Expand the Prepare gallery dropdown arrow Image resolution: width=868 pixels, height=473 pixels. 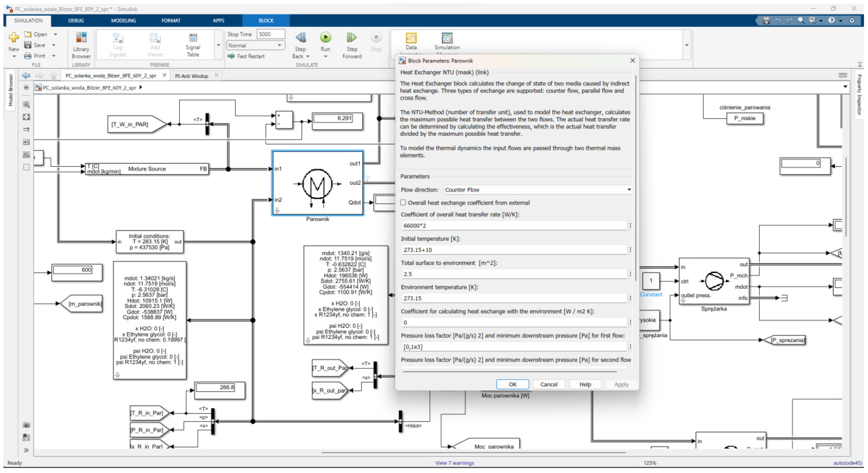(x=218, y=45)
